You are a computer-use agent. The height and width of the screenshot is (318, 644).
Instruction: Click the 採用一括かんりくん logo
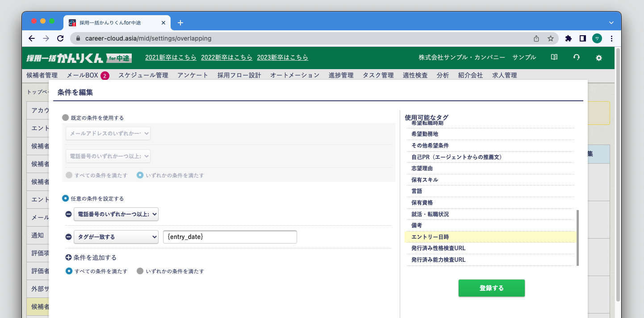[79, 58]
